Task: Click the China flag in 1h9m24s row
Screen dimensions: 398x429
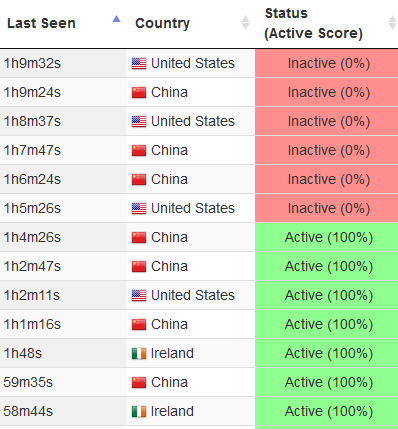Action: (139, 92)
